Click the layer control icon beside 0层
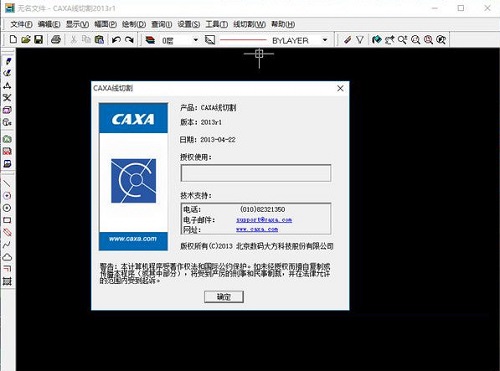500x371 pixels. coord(150,40)
